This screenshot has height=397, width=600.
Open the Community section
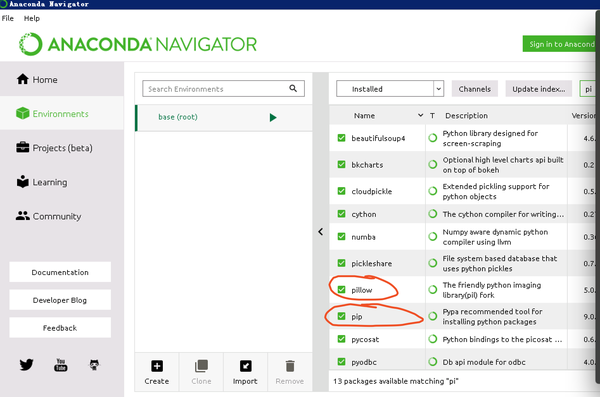(49, 216)
